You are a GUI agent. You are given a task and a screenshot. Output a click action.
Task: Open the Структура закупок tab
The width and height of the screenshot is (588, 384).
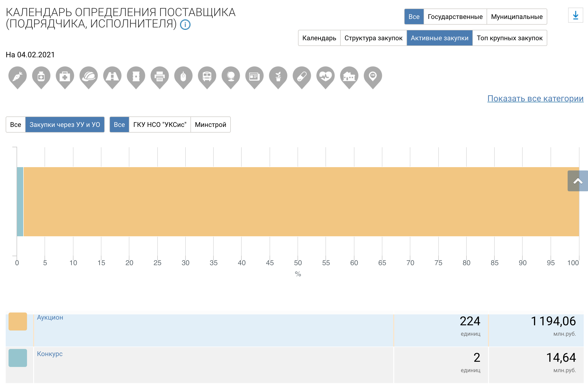point(373,38)
